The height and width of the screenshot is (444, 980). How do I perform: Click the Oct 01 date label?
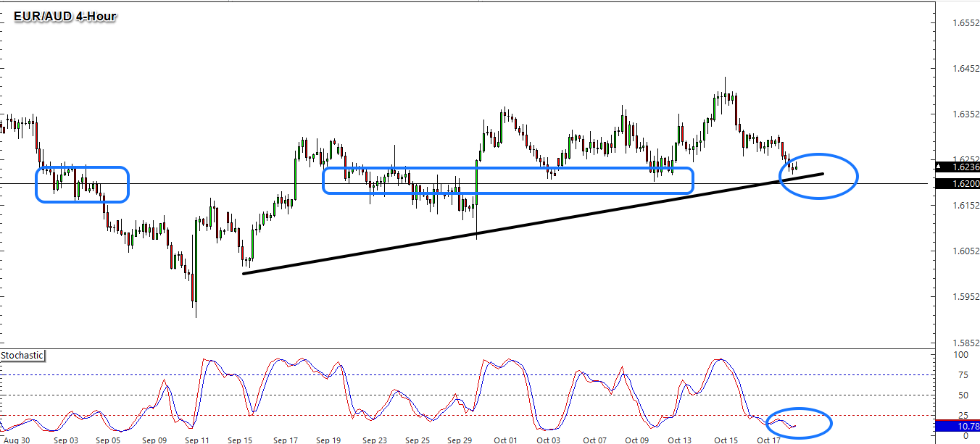point(505,440)
